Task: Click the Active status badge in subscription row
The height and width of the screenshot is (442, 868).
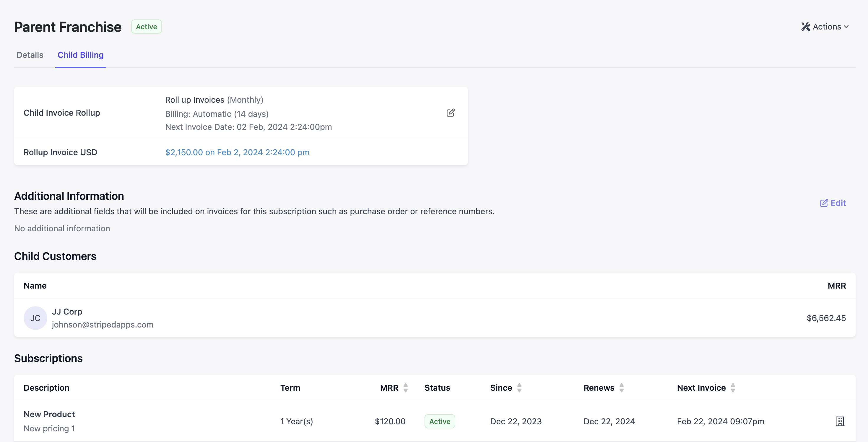Action: click(439, 421)
